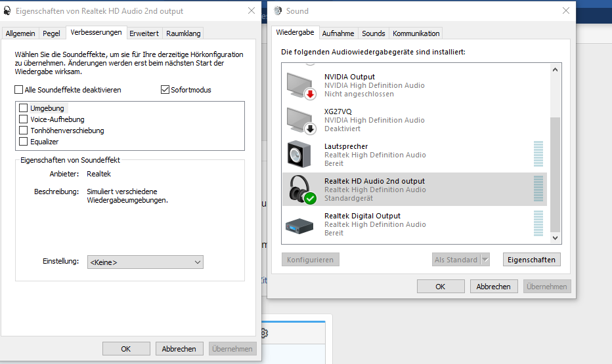Click the device list scroll down arrow
This screenshot has width=612, height=364.
click(555, 237)
